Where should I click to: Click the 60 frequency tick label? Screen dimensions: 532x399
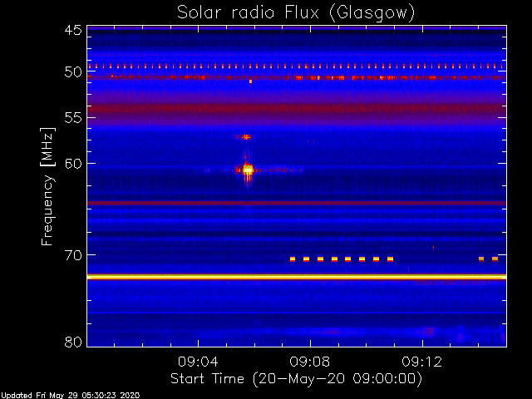(x=74, y=164)
